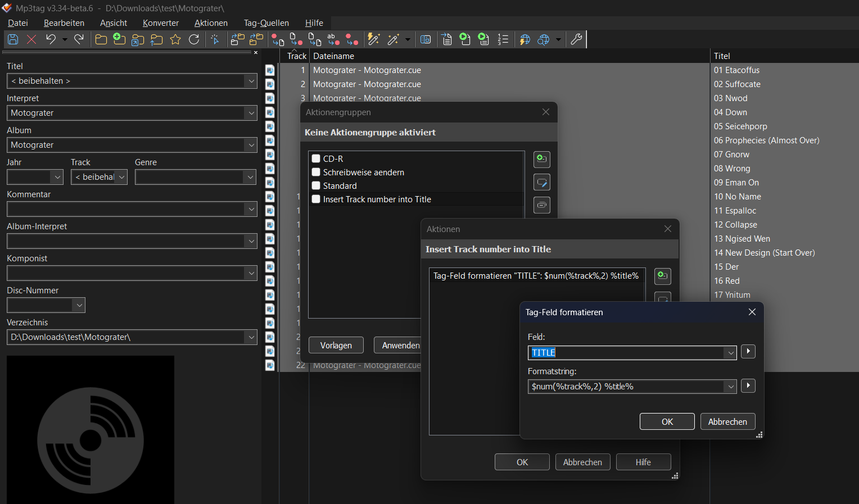Open the Aktionen menu
The image size is (859, 504).
pyautogui.click(x=211, y=23)
